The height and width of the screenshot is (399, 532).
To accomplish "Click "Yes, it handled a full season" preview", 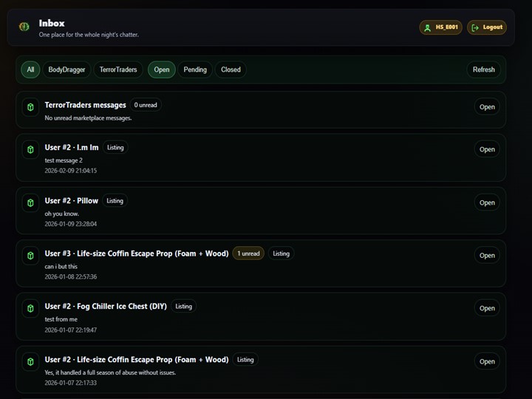I will [x=110, y=372].
